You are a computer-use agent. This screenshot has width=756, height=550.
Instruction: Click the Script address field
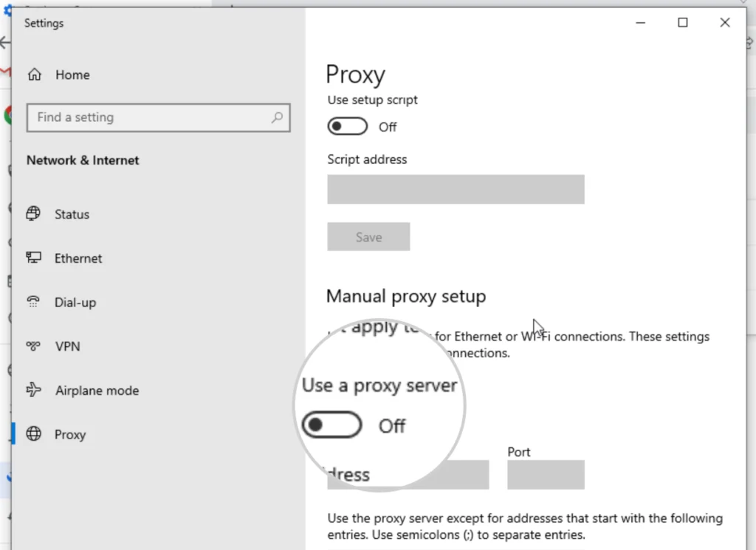point(456,189)
